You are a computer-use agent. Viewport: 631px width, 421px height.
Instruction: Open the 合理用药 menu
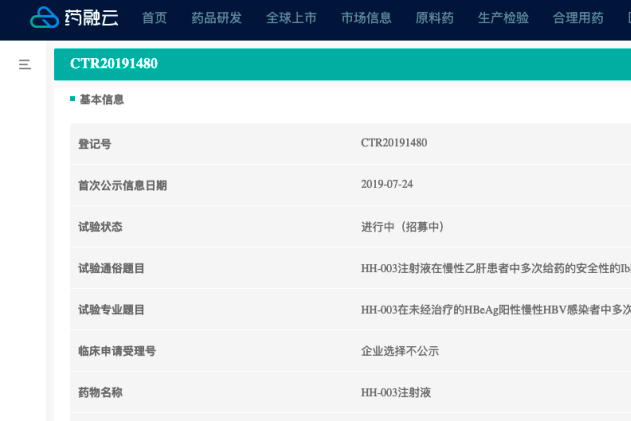(578, 18)
